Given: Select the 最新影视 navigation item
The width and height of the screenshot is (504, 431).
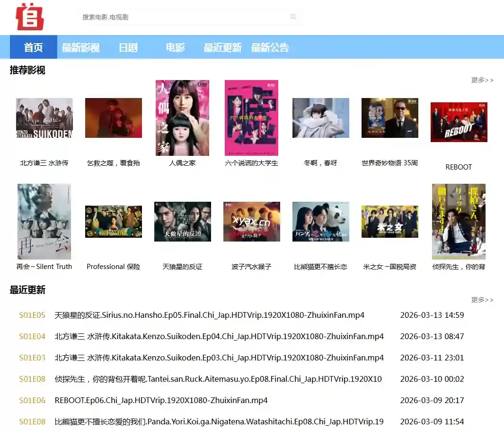Looking at the screenshot, I should click(x=80, y=47).
